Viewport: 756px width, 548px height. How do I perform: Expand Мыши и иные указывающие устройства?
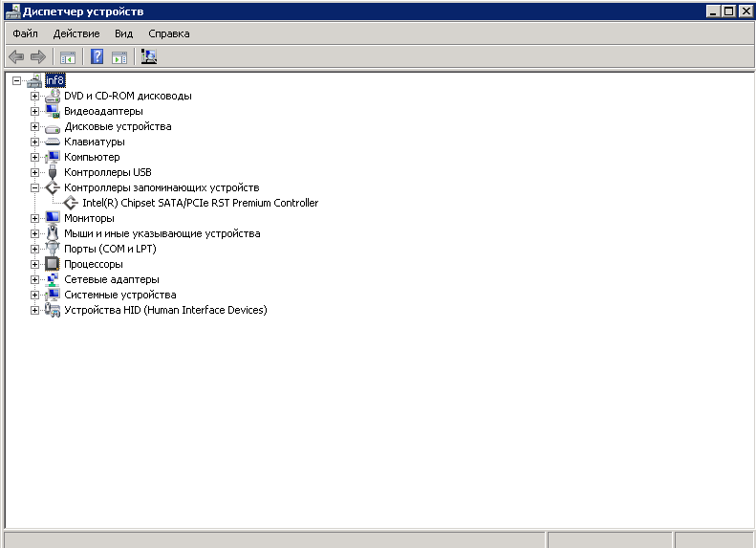click(34, 234)
